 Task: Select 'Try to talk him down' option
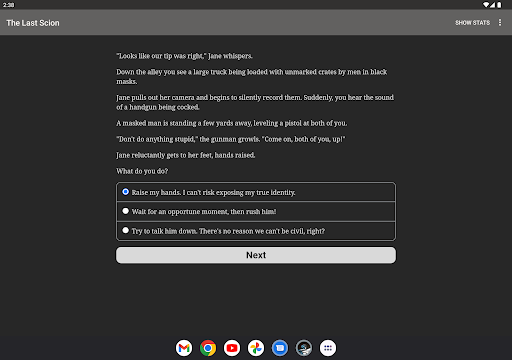256,231
